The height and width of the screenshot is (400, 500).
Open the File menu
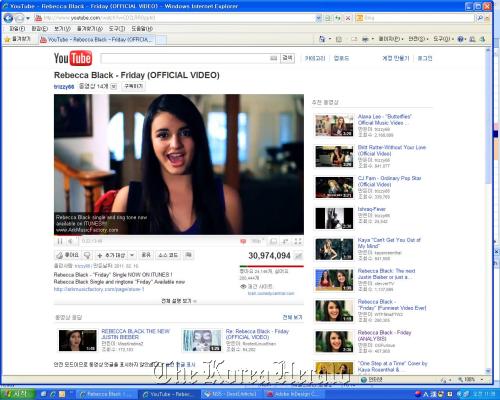(17, 29)
